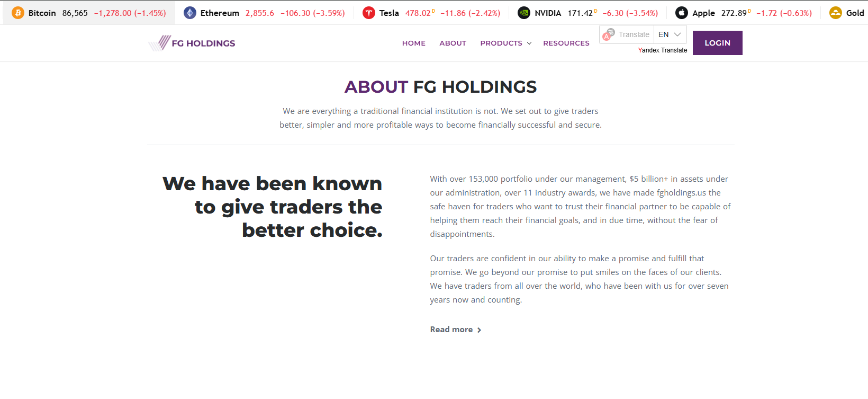Click the Gold ticker icon
This screenshot has width=868, height=399.
836,13
